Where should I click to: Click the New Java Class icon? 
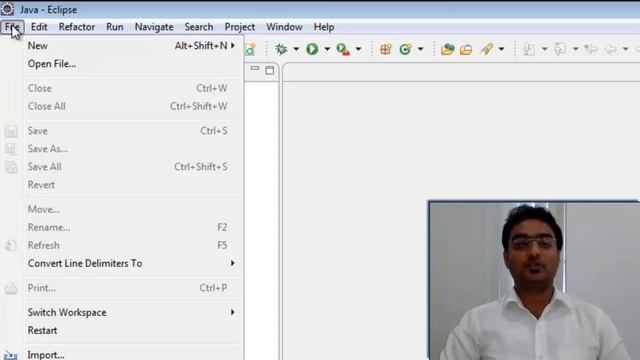pyautogui.click(x=405, y=49)
